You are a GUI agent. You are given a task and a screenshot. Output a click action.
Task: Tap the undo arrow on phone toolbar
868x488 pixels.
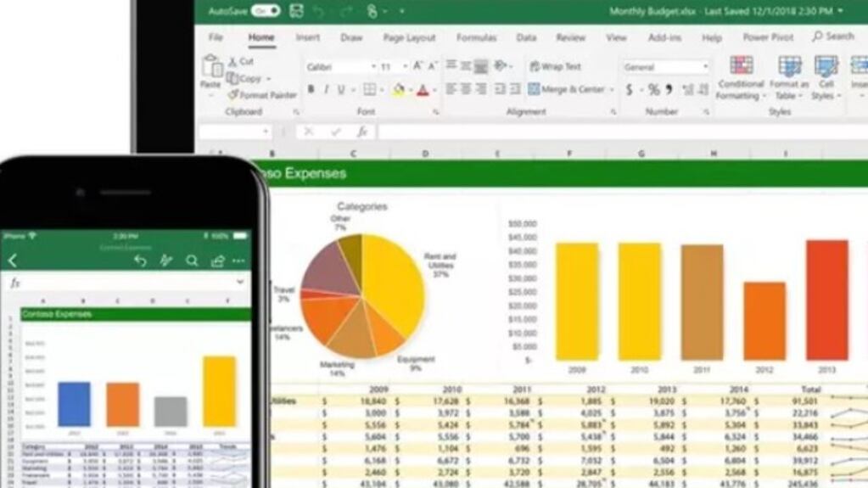[141, 261]
